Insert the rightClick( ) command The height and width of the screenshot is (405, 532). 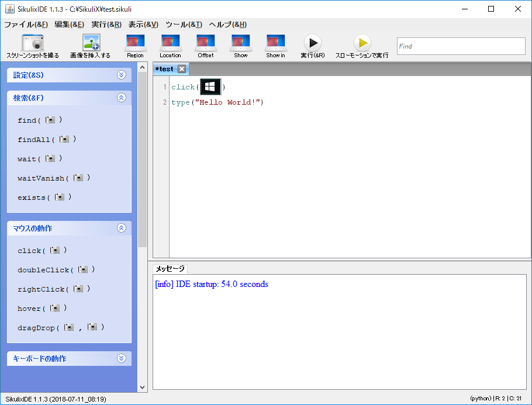(54, 289)
